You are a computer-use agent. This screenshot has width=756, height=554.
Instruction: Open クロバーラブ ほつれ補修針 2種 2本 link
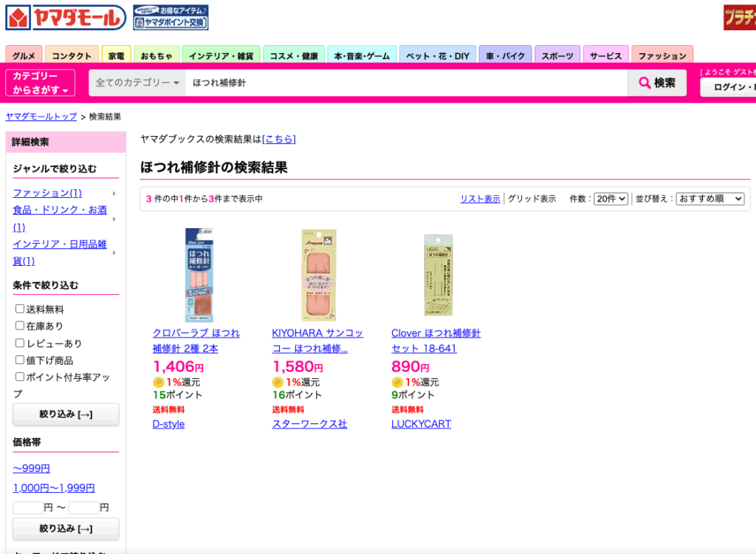196,341
